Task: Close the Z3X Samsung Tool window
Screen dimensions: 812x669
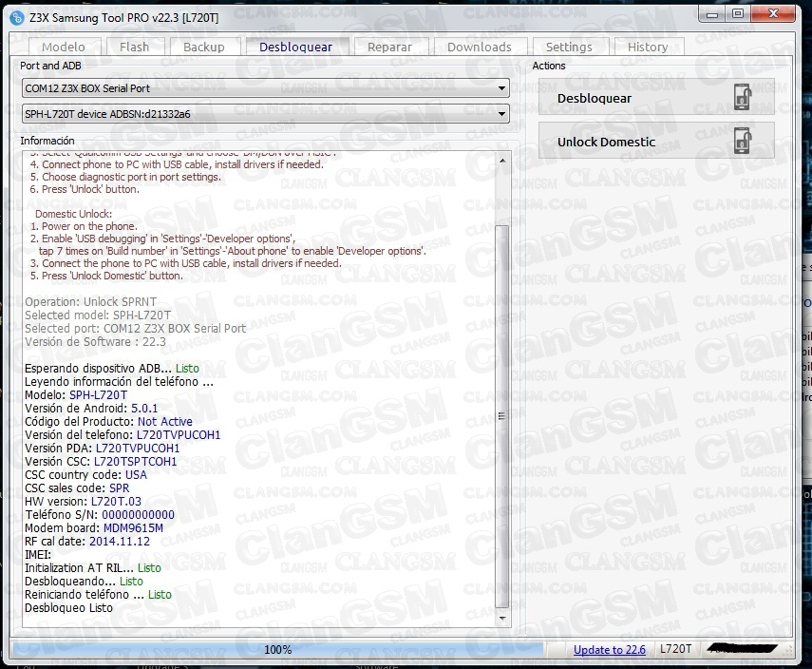Action: click(773, 14)
